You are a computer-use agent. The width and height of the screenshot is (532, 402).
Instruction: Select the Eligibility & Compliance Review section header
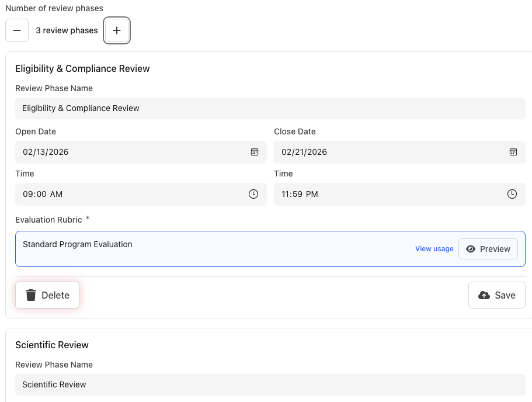(x=82, y=68)
